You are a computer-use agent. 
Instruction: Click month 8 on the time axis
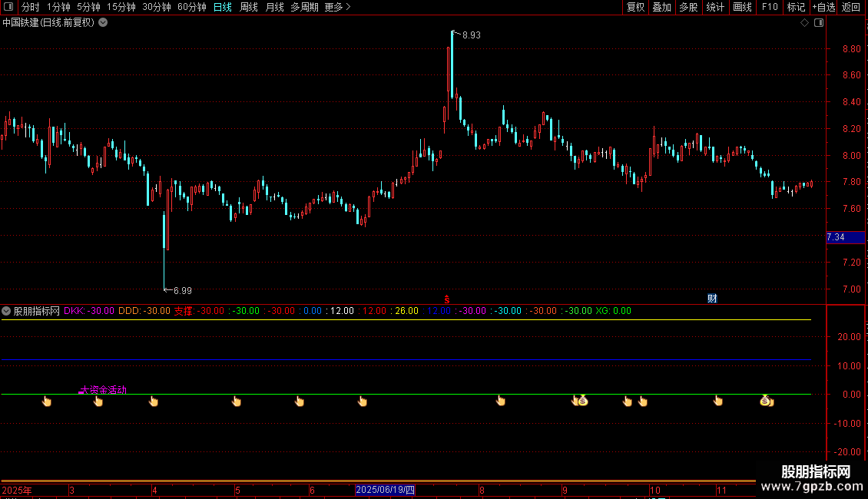point(482,491)
